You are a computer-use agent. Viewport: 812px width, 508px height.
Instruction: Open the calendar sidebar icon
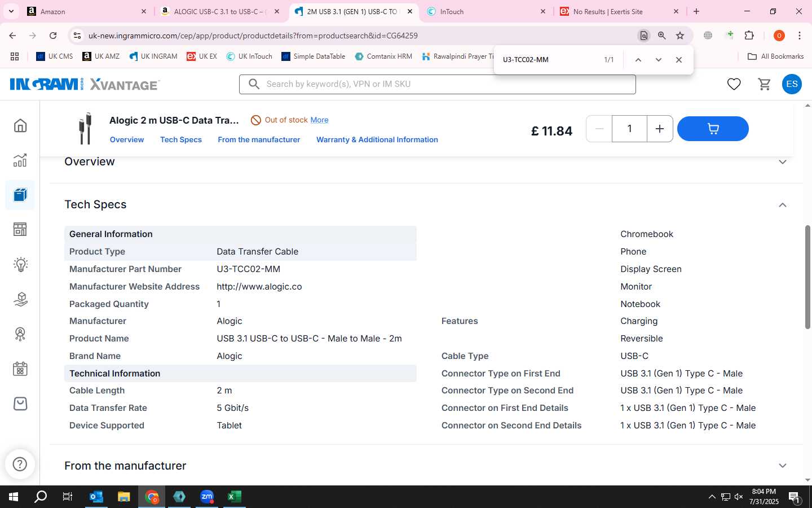click(20, 369)
